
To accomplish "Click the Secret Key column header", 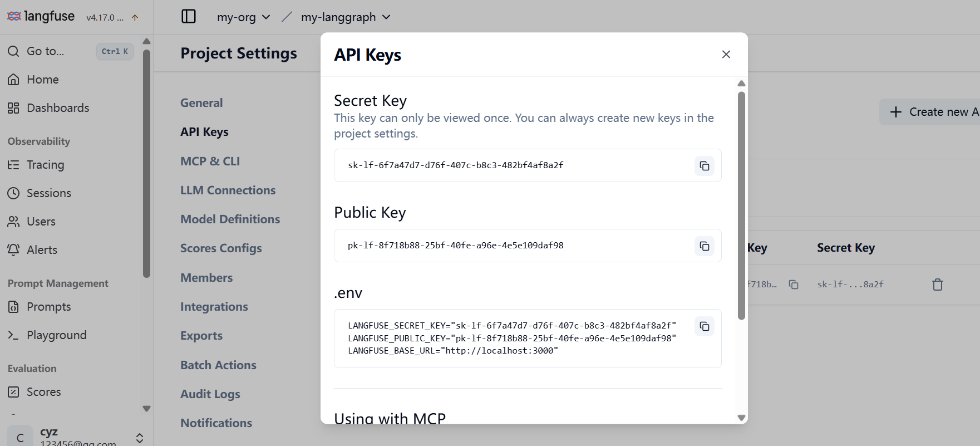I will 846,248.
